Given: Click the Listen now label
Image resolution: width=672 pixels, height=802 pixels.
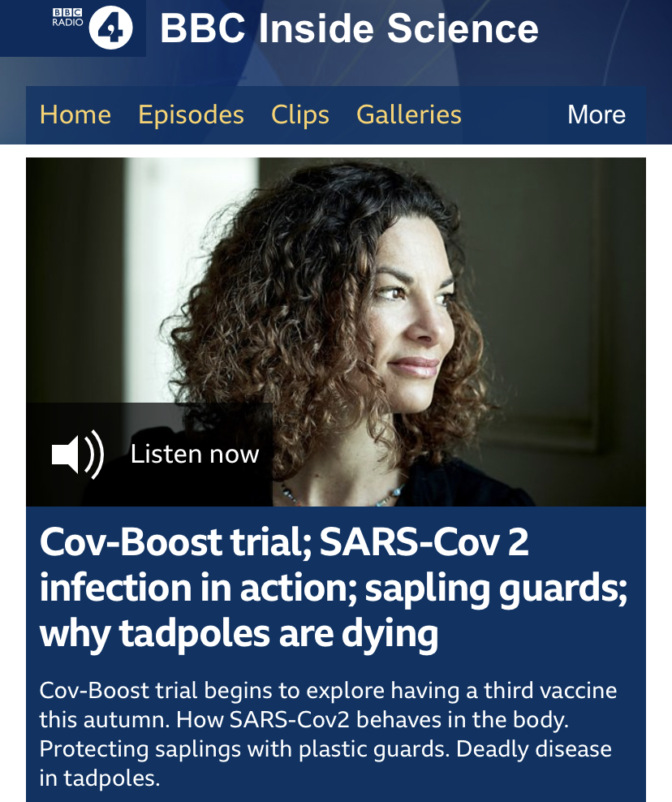Looking at the screenshot, I should point(194,455).
